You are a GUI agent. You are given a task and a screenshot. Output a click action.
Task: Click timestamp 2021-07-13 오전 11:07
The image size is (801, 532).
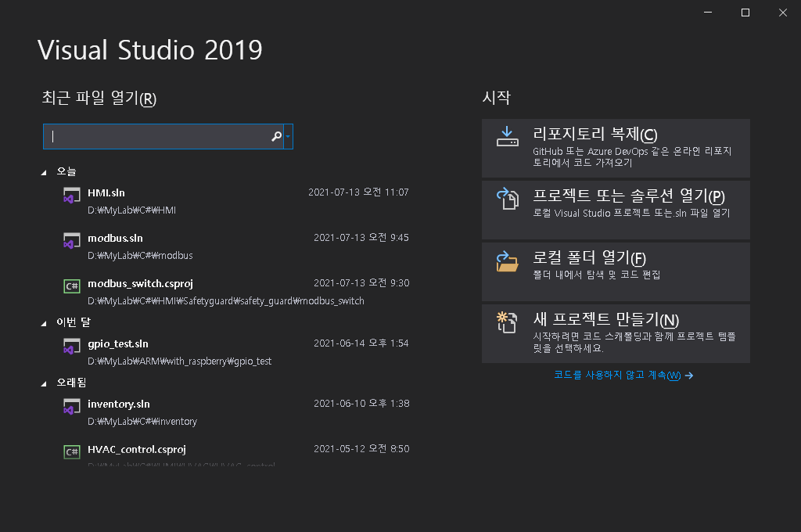pyautogui.click(x=358, y=192)
